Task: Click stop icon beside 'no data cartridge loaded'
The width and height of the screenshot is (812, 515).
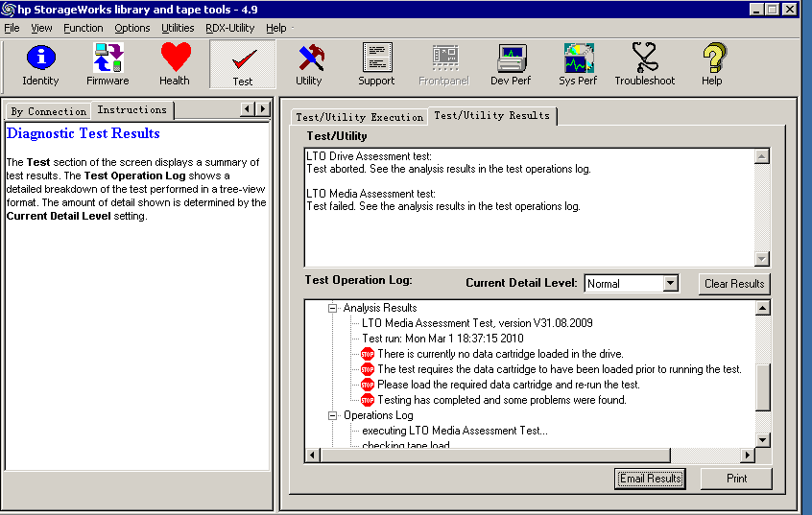Action: [368, 354]
